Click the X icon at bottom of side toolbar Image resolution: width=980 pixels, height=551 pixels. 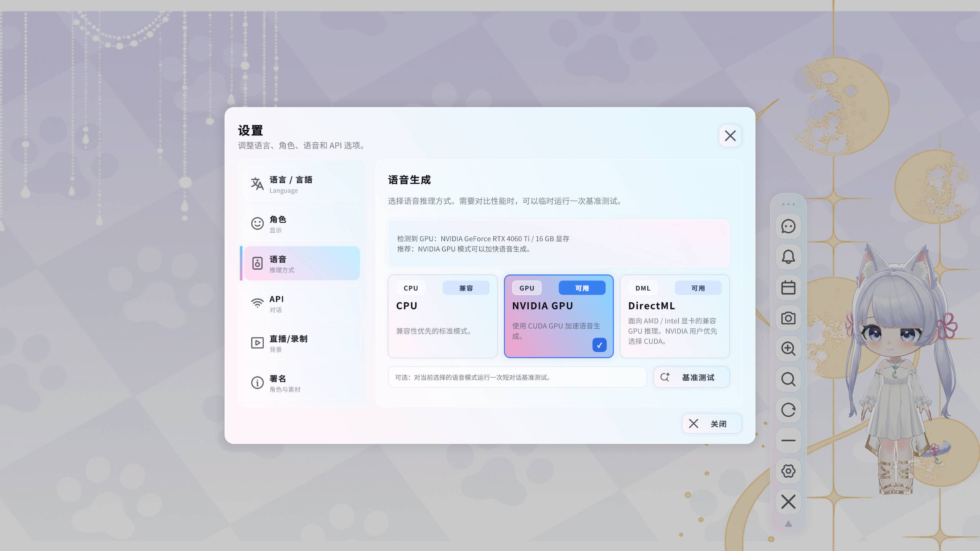tap(788, 502)
